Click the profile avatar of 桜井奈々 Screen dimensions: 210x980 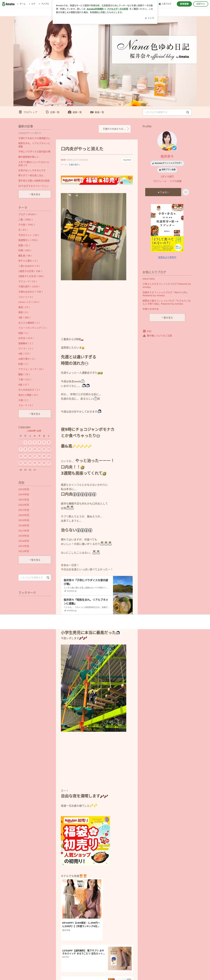(167, 141)
